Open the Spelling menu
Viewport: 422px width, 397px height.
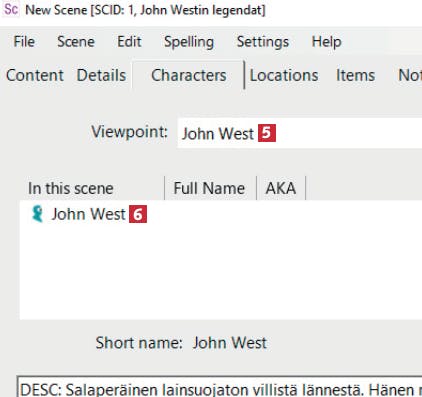click(189, 42)
